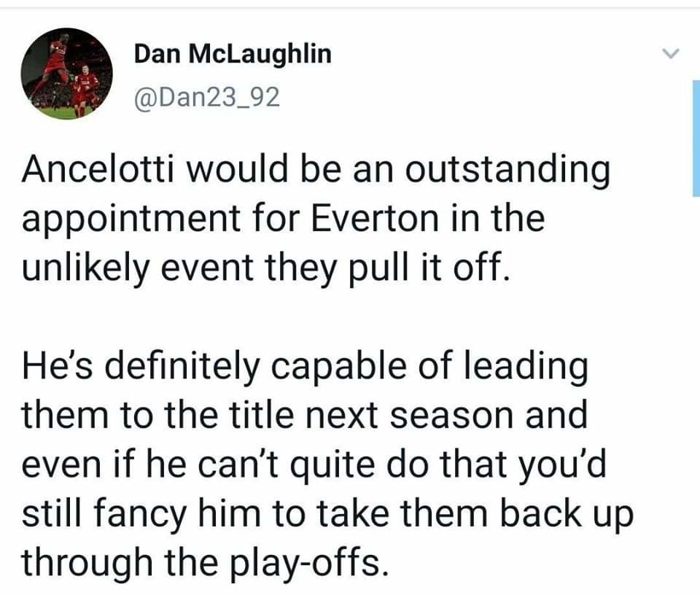The height and width of the screenshot is (595, 700).
Task: Open the Dan McLaughlin display name link
Action: (x=233, y=53)
